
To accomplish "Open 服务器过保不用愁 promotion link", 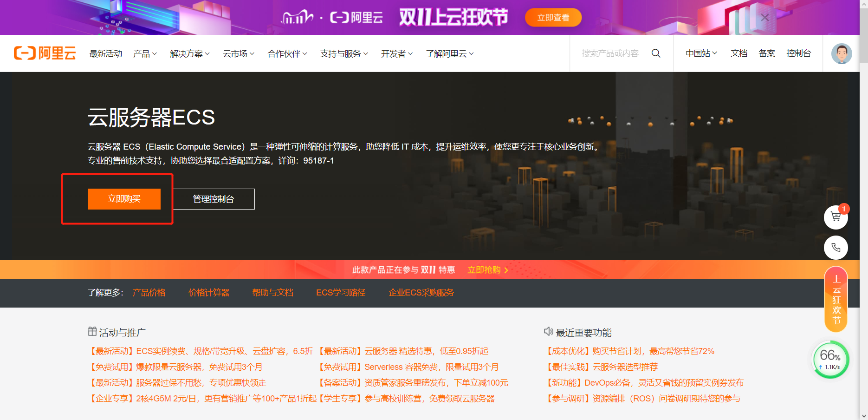I will tap(177, 383).
